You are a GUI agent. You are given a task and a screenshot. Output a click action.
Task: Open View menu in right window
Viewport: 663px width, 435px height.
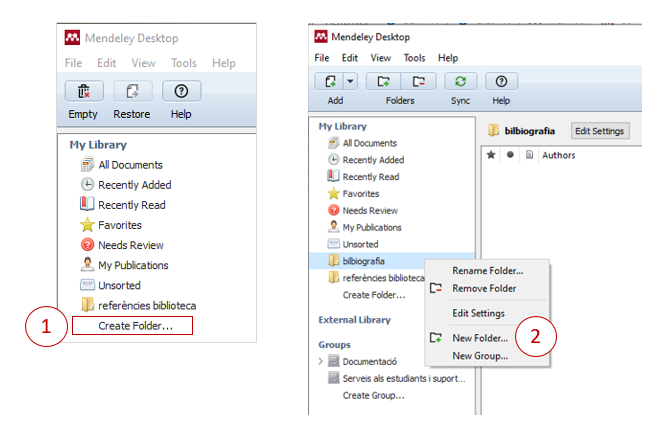click(x=381, y=58)
